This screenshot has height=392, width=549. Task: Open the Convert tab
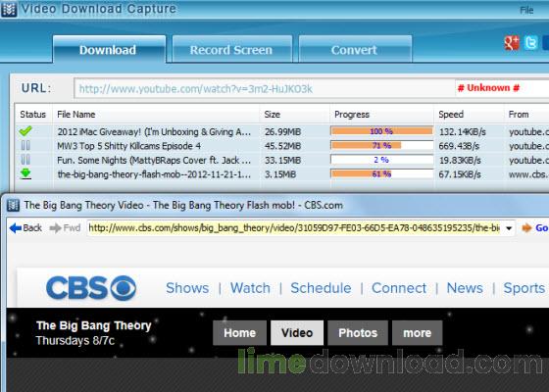click(355, 49)
